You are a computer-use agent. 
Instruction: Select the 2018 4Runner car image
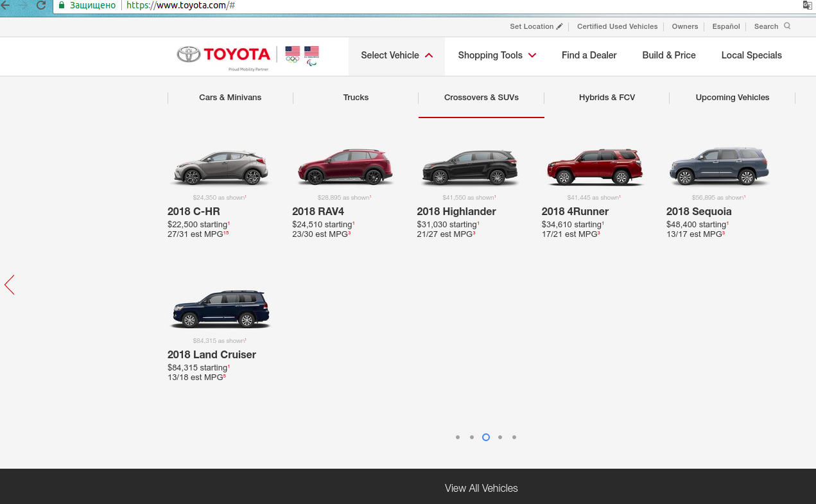point(595,167)
